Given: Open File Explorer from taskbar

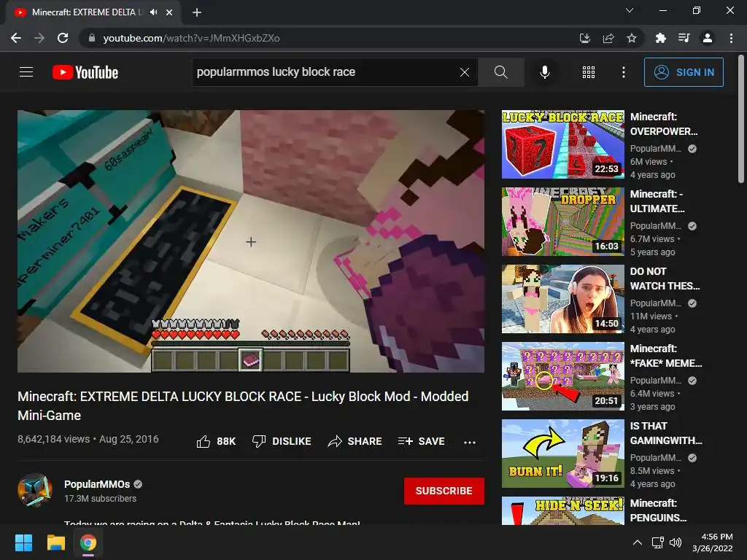Looking at the screenshot, I should tap(55, 542).
